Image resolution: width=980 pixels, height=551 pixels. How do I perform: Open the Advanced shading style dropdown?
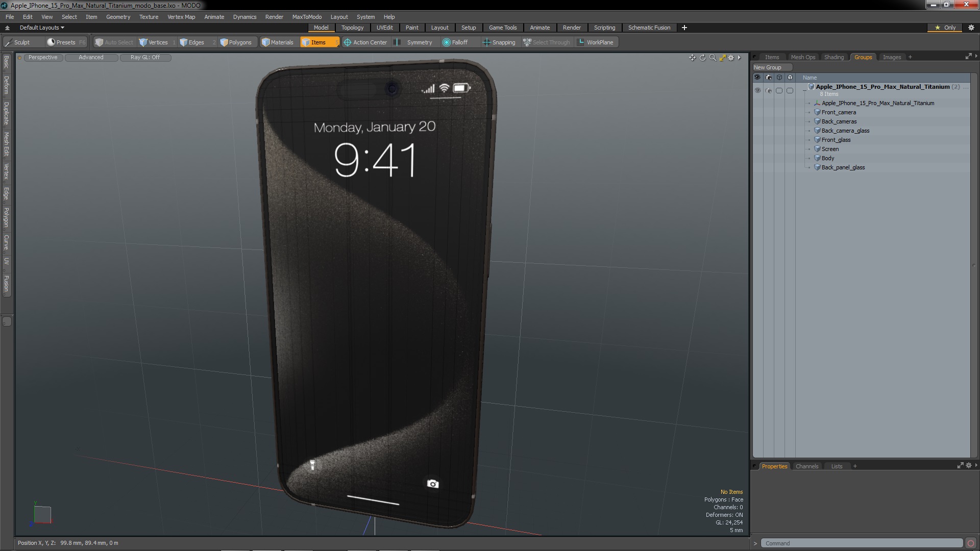pyautogui.click(x=91, y=58)
